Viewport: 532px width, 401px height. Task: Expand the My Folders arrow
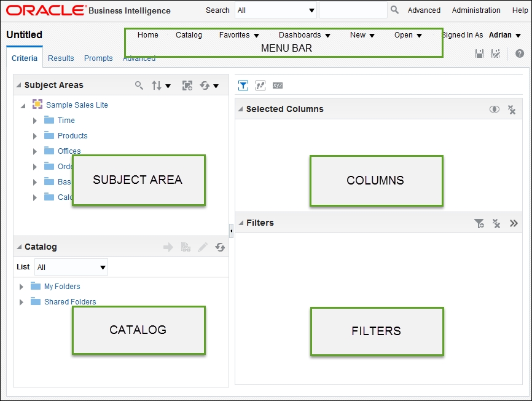[x=21, y=287]
